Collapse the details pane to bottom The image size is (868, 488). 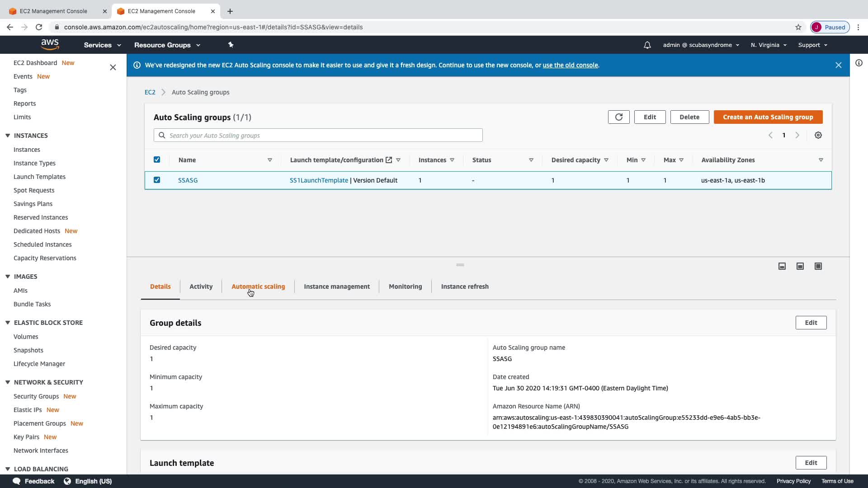click(782, 266)
